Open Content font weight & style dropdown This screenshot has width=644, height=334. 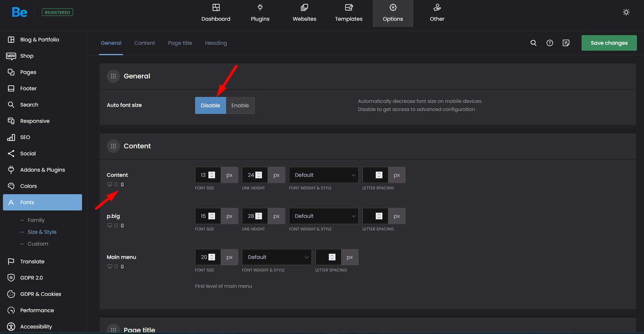tap(324, 175)
